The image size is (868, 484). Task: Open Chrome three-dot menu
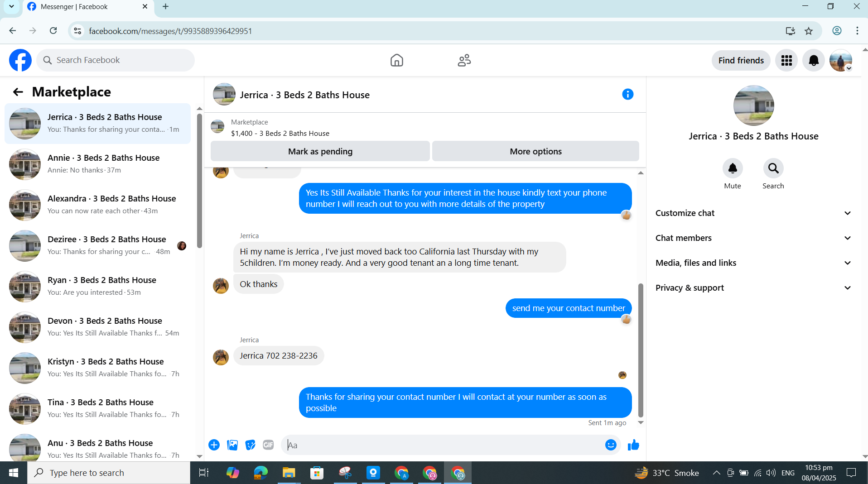point(857,31)
